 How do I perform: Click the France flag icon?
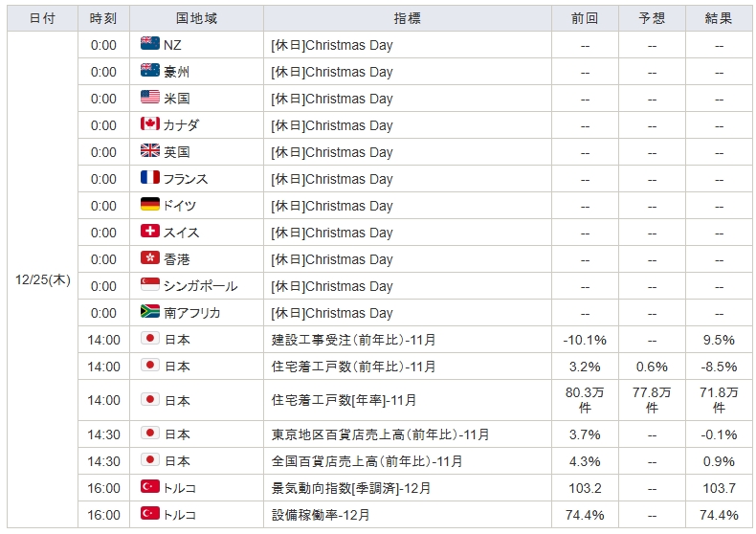click(x=150, y=179)
